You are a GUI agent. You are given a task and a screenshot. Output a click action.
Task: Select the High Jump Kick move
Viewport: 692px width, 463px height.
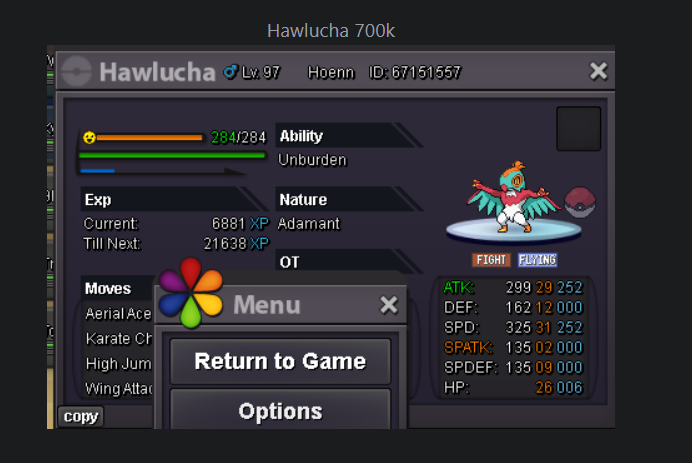click(x=118, y=364)
